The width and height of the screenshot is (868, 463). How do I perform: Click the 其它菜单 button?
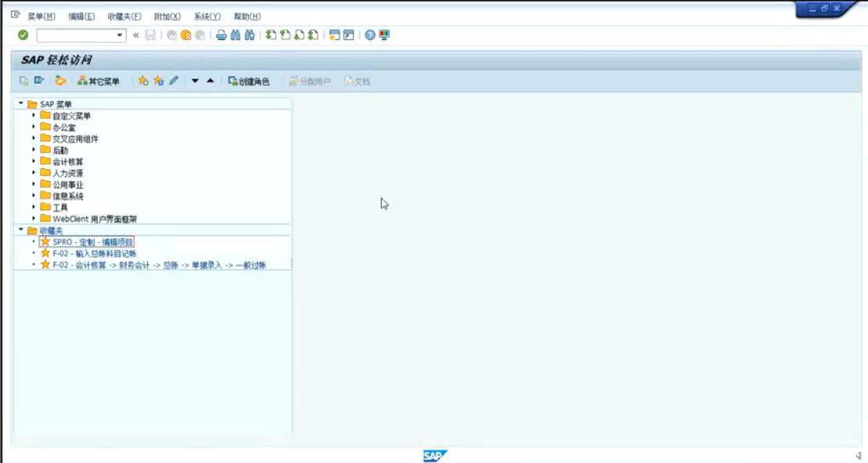click(x=99, y=81)
